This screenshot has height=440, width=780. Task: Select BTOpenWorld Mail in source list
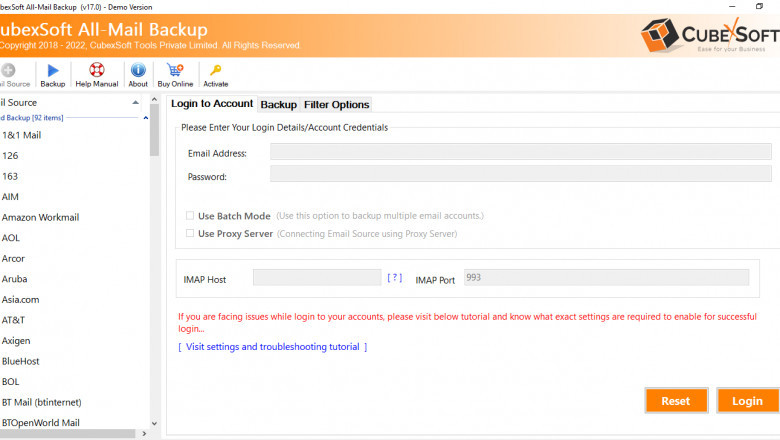coord(41,423)
